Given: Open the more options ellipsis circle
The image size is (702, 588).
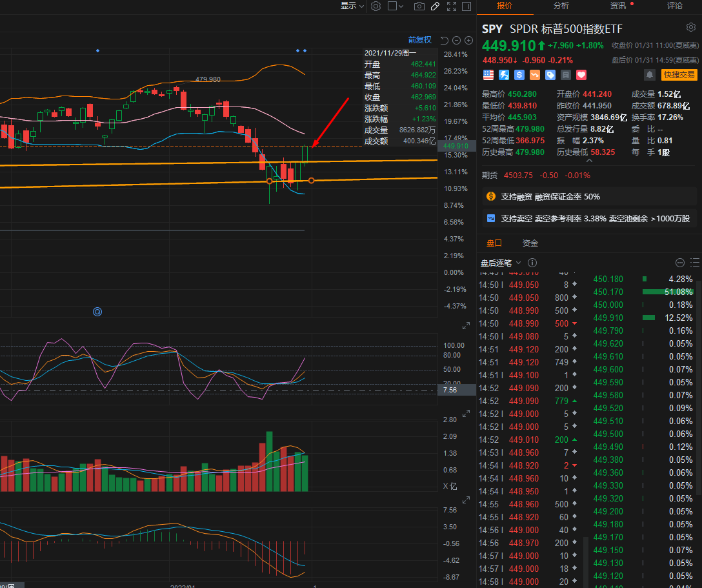Looking at the screenshot, I should pyautogui.click(x=679, y=263).
